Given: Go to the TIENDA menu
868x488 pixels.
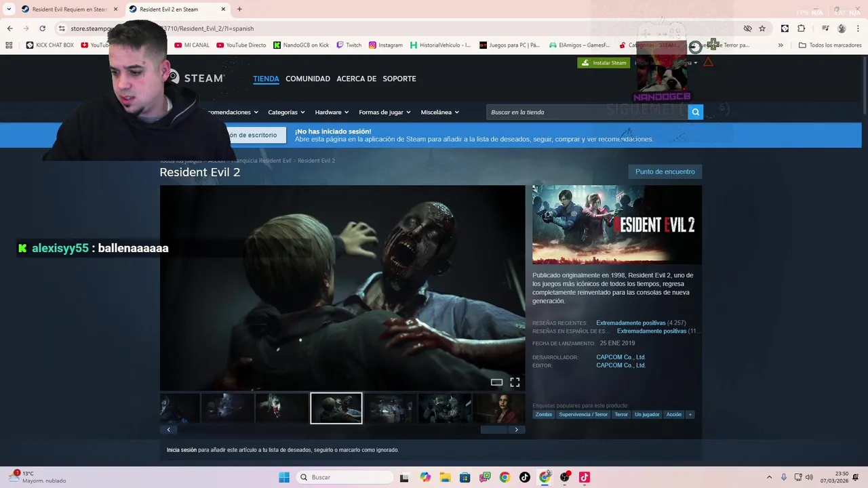Looking at the screenshot, I should click(x=266, y=79).
